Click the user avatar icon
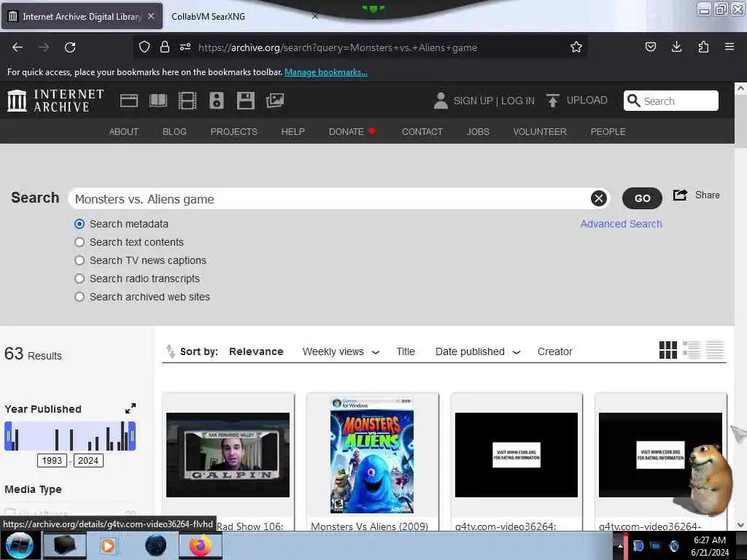The height and width of the screenshot is (560, 747). (441, 101)
